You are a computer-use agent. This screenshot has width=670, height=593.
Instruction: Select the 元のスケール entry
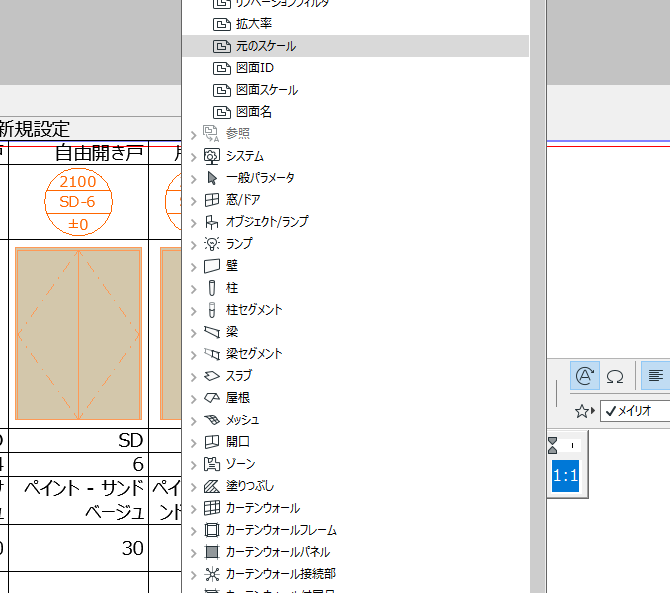[356, 46]
